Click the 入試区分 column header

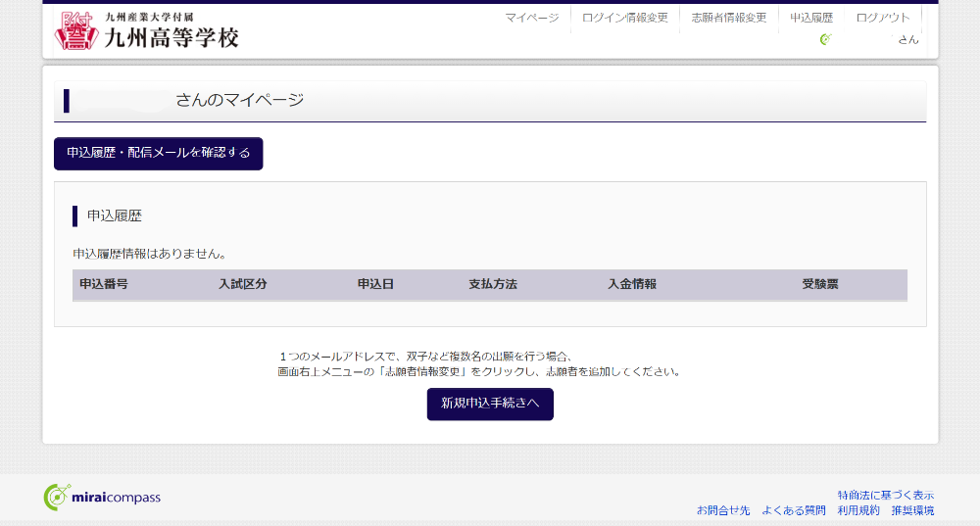coord(243,284)
